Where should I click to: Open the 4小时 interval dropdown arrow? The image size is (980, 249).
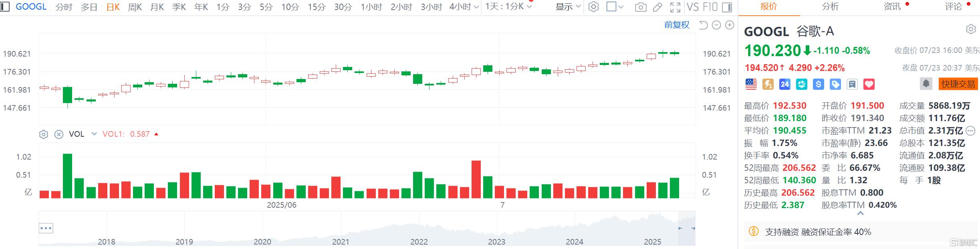coord(476,7)
